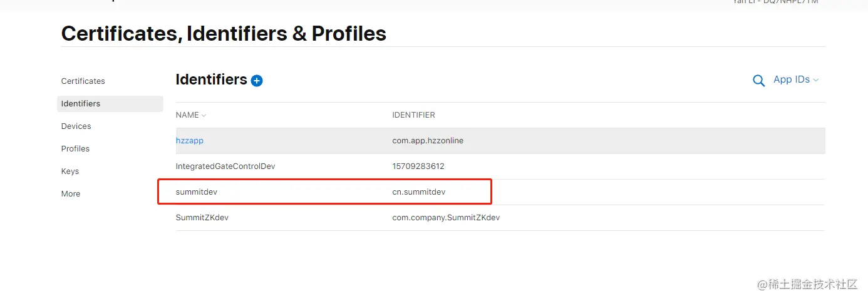This screenshot has width=868, height=301.
Task: Select Identifiers in the sidebar
Action: coord(81,104)
